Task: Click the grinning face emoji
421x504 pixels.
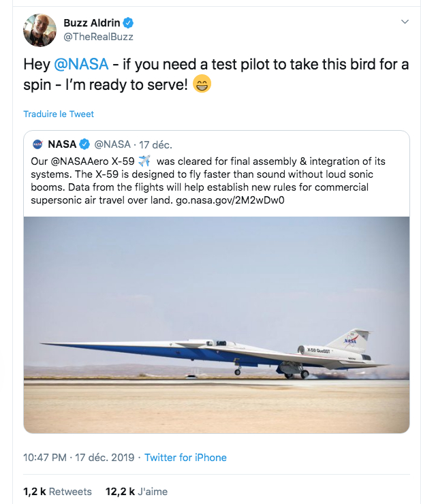Action: (x=202, y=85)
